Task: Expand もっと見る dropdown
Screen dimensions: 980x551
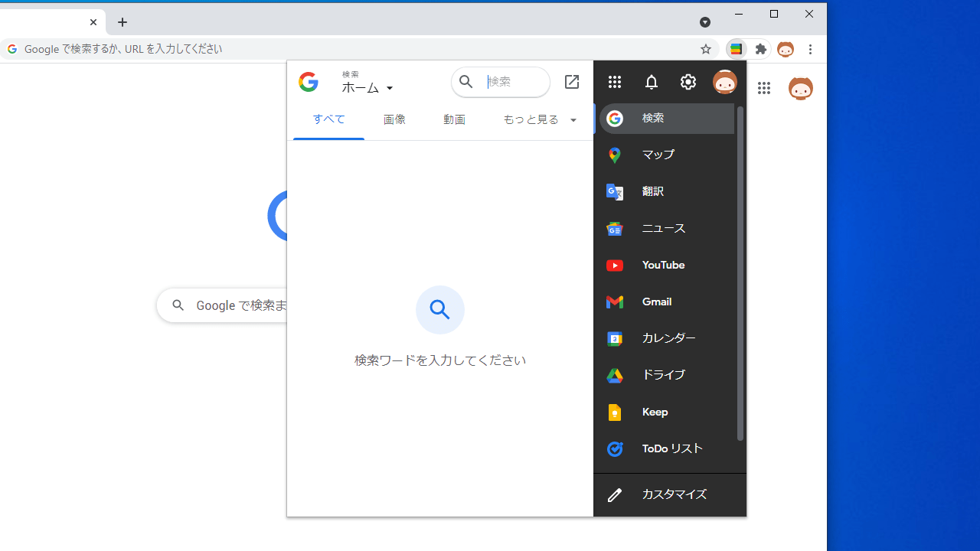Action: [540, 119]
